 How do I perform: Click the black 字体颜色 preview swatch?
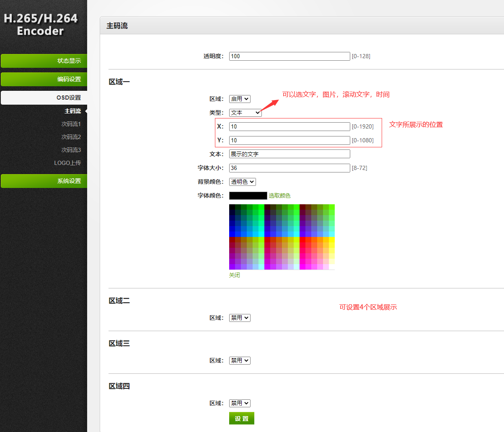point(248,195)
